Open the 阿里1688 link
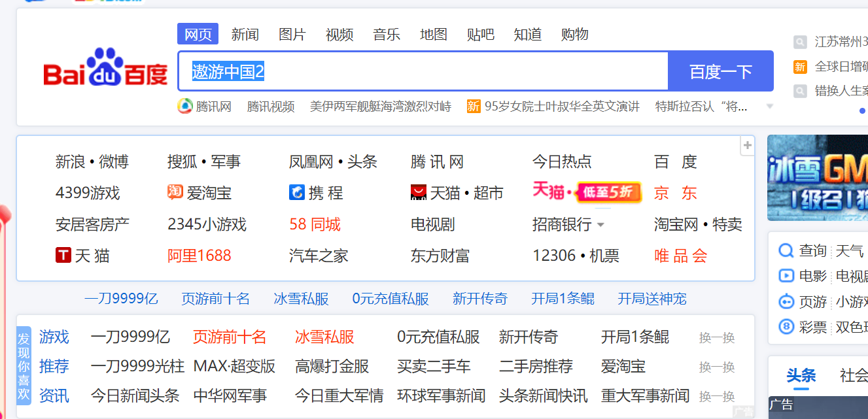This screenshot has height=419, width=868. (199, 256)
